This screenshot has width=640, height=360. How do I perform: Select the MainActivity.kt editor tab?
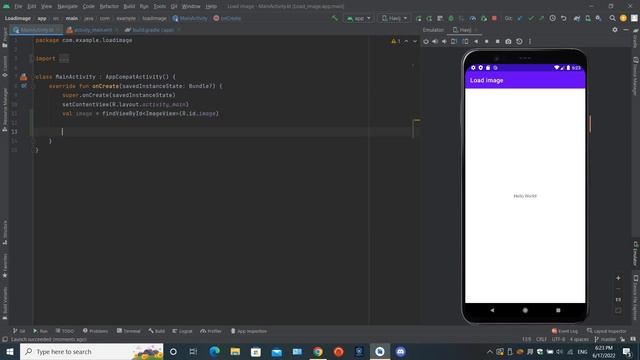coord(36,30)
